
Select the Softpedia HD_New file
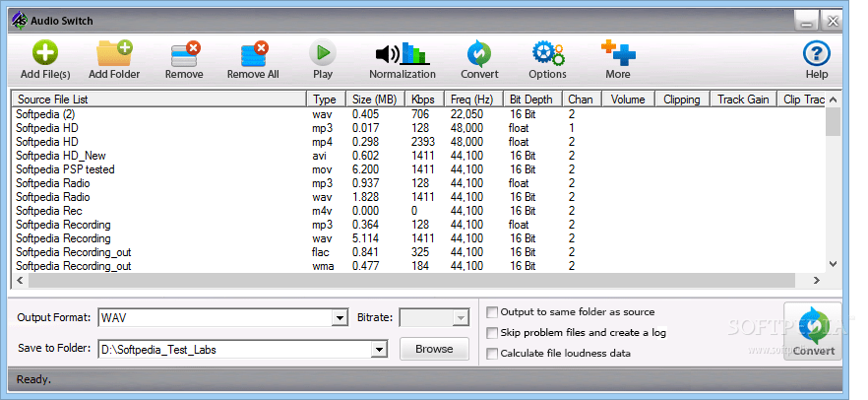pyautogui.click(x=418, y=156)
